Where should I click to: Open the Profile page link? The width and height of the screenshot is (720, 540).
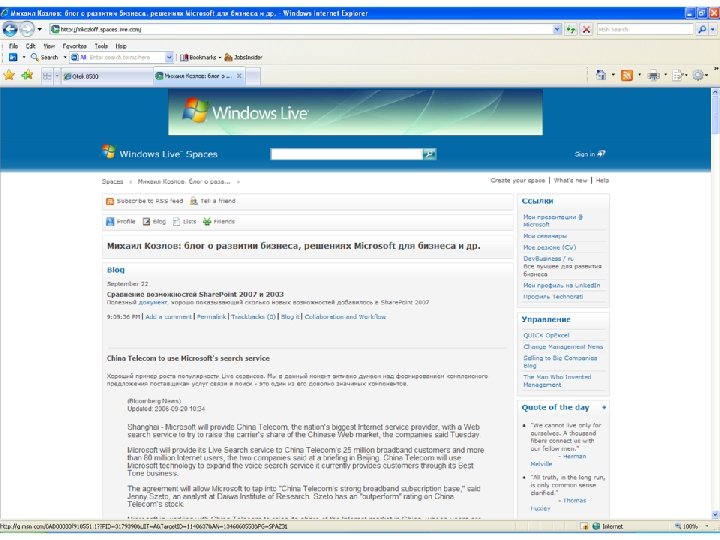pyautogui.click(x=121, y=222)
